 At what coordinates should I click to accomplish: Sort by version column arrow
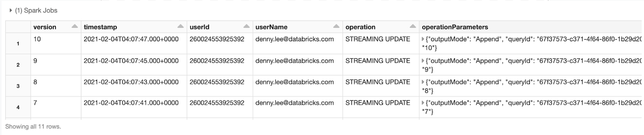coord(75,27)
